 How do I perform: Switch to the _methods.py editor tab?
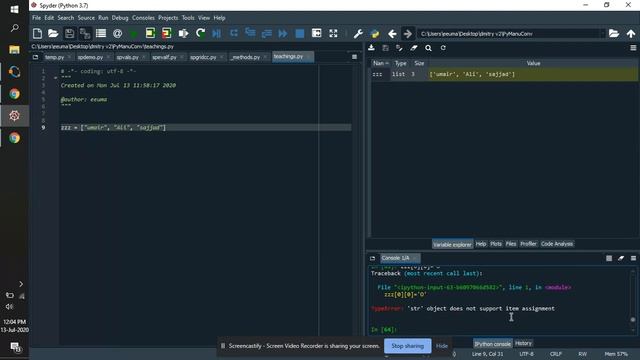click(x=245, y=57)
